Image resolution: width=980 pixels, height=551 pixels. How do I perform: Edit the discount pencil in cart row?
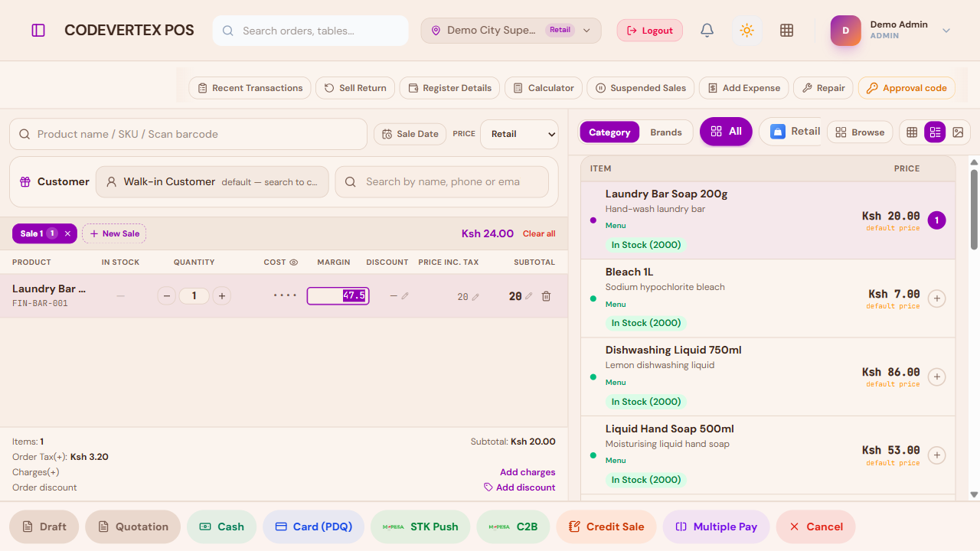pos(405,296)
